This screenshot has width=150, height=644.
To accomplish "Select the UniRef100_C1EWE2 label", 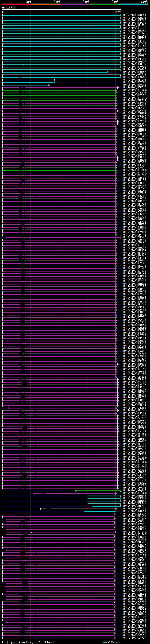I will 135,542.
